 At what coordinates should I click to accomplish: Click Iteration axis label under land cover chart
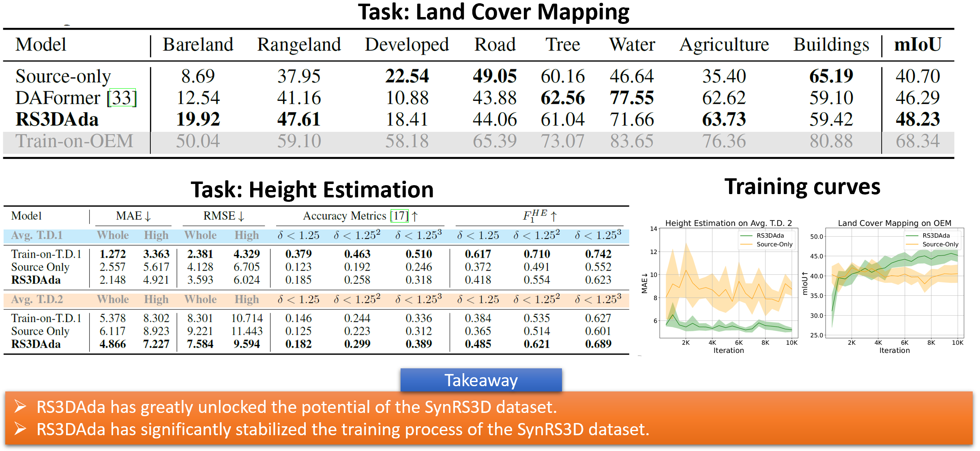(894, 351)
